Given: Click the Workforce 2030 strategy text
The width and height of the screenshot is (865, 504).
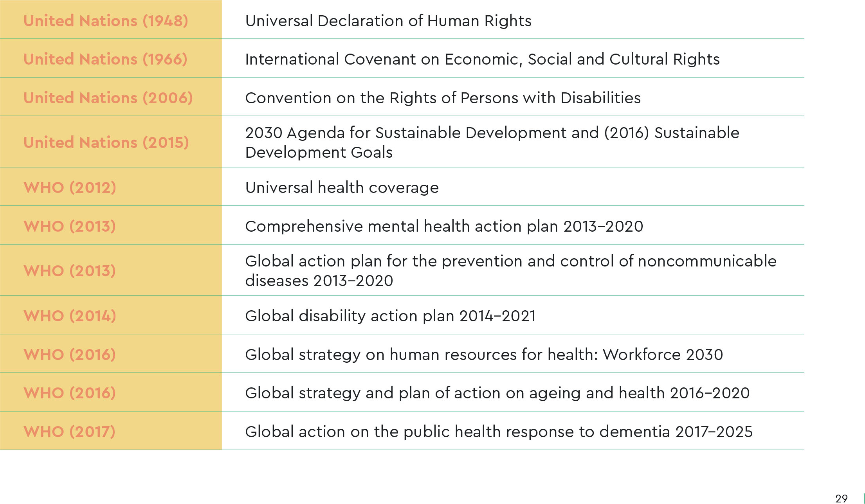Looking at the screenshot, I should (x=484, y=355).
